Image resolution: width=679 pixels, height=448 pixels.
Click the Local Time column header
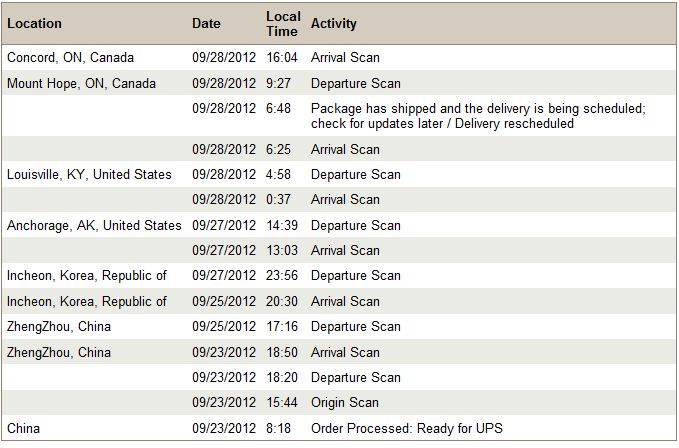coord(282,24)
